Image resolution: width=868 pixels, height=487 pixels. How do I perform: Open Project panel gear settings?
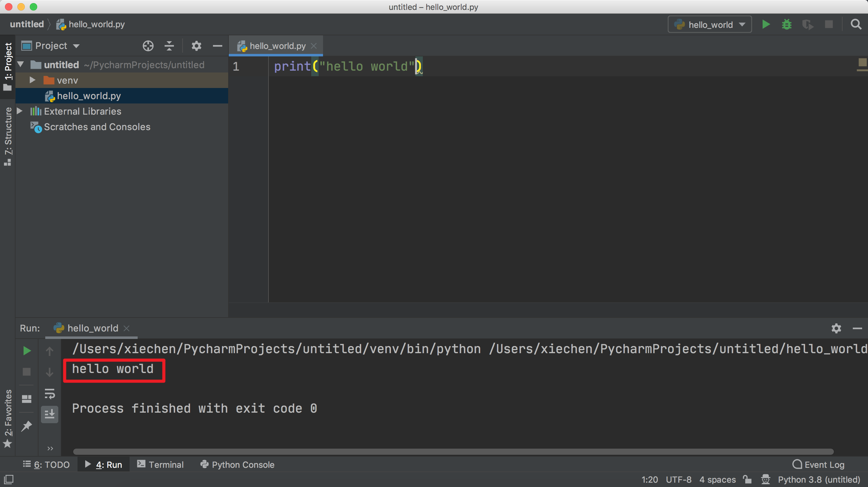(197, 46)
